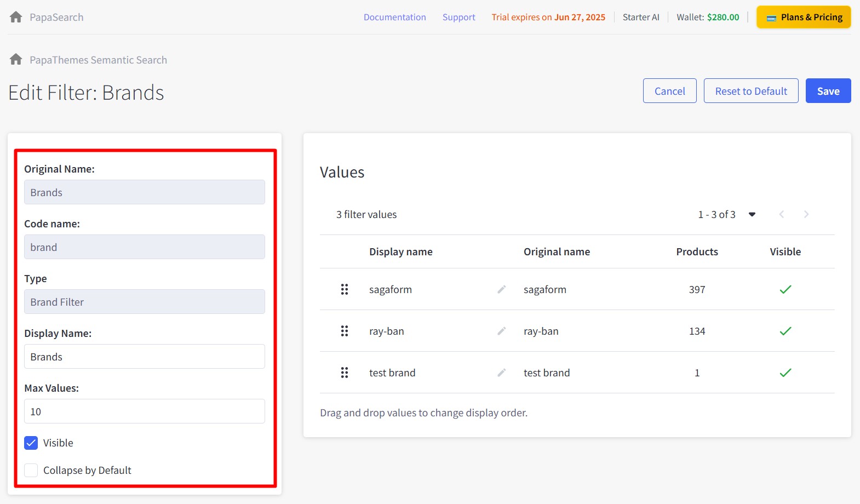Click the Display name column header
The image size is (860, 504).
[401, 251]
